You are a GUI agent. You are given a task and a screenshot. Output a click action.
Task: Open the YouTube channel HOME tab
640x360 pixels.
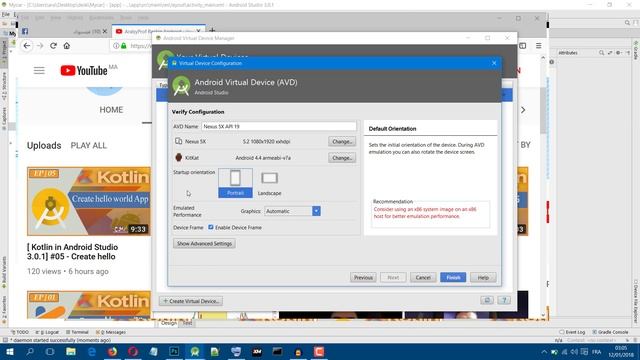(x=111, y=110)
